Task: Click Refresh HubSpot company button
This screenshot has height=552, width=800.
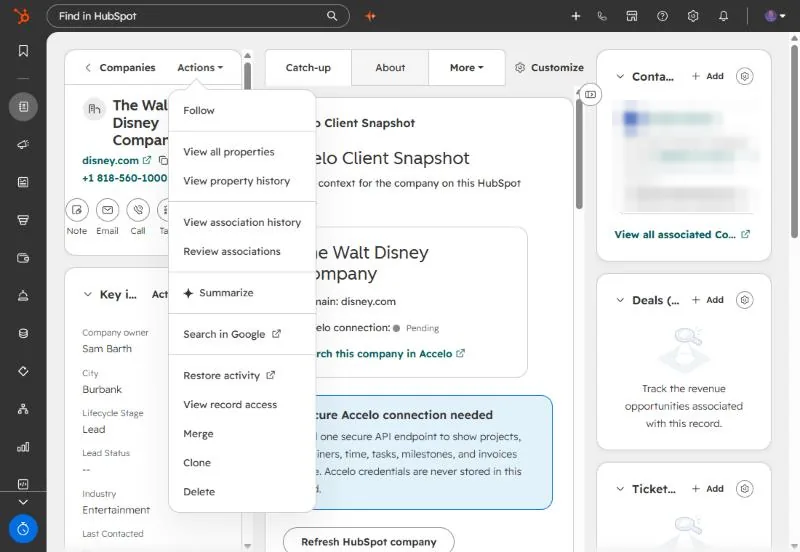Action: coord(369,541)
